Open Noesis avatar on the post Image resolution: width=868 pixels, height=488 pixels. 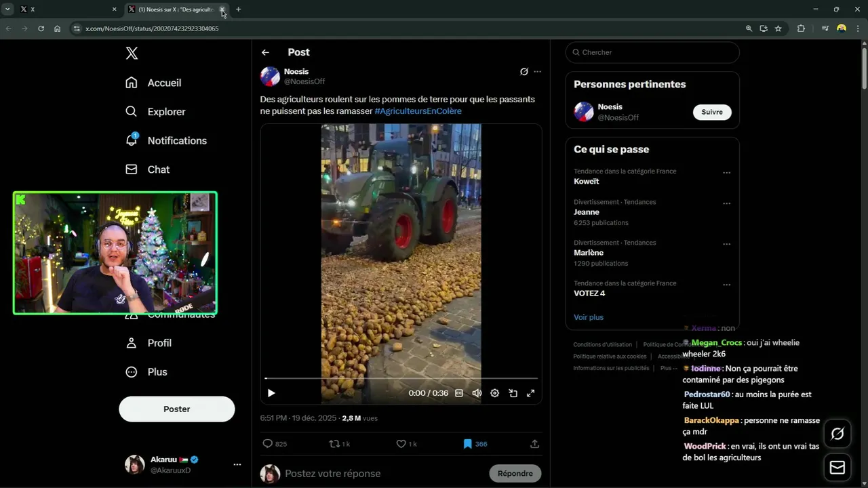coord(270,77)
